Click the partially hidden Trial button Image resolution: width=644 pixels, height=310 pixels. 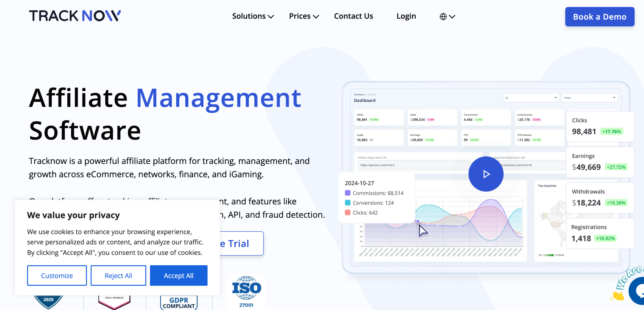click(241, 244)
